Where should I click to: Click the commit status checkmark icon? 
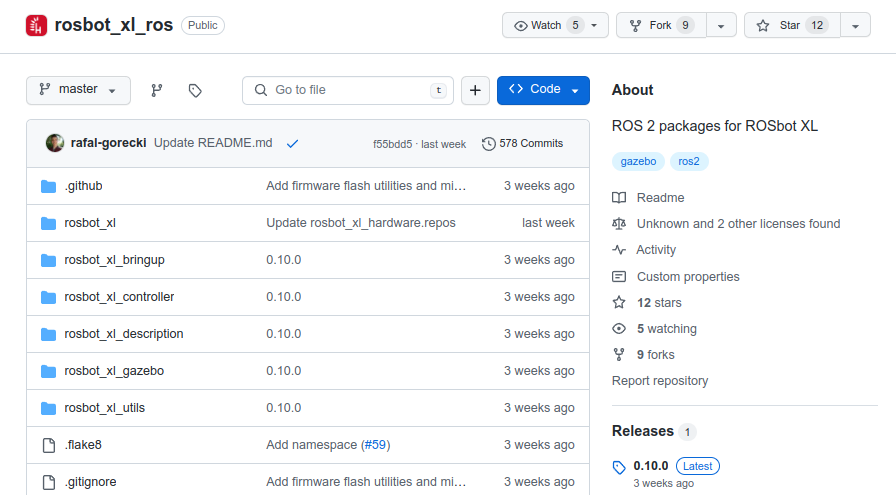[x=292, y=144]
